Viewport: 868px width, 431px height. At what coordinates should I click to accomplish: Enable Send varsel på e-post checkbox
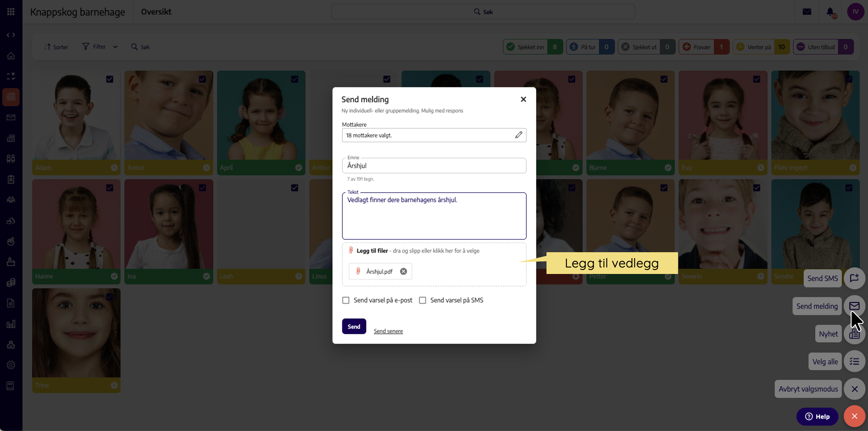(346, 300)
